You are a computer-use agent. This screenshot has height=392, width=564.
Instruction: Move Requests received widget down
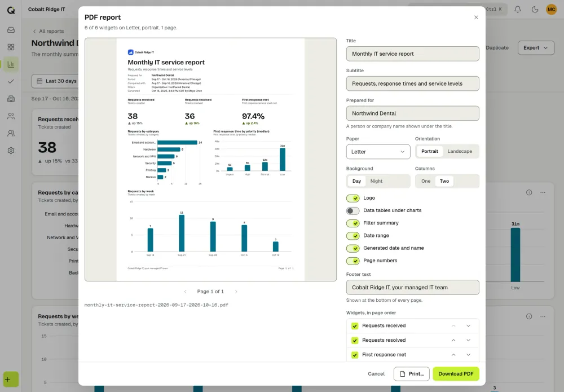tap(468, 326)
